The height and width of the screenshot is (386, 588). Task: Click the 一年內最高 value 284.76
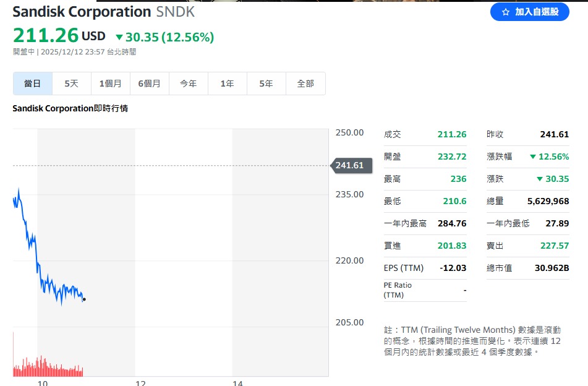[x=452, y=223]
